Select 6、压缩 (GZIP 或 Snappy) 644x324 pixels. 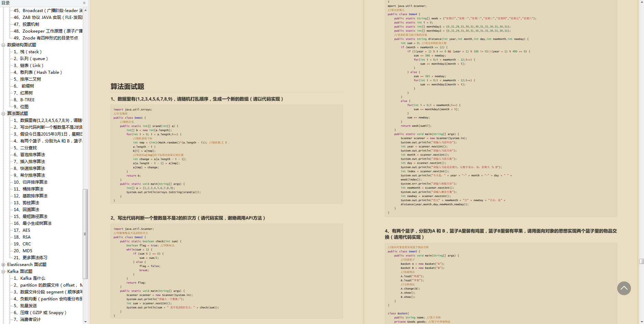click(40, 313)
